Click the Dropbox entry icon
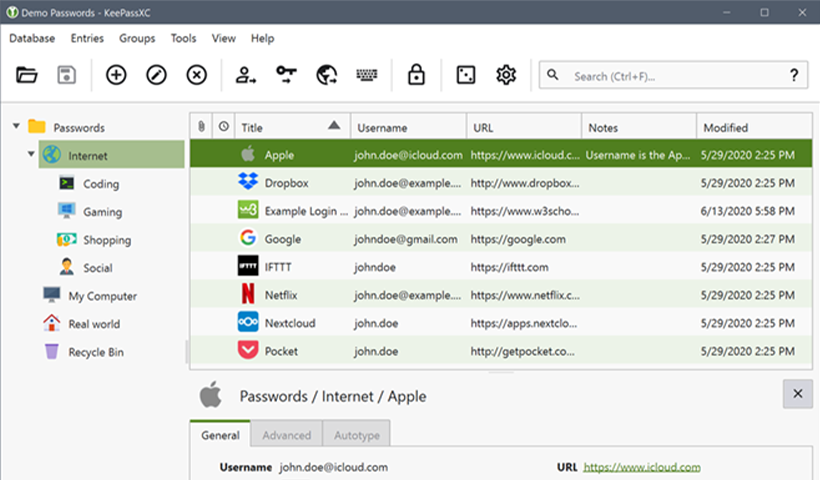 248,181
